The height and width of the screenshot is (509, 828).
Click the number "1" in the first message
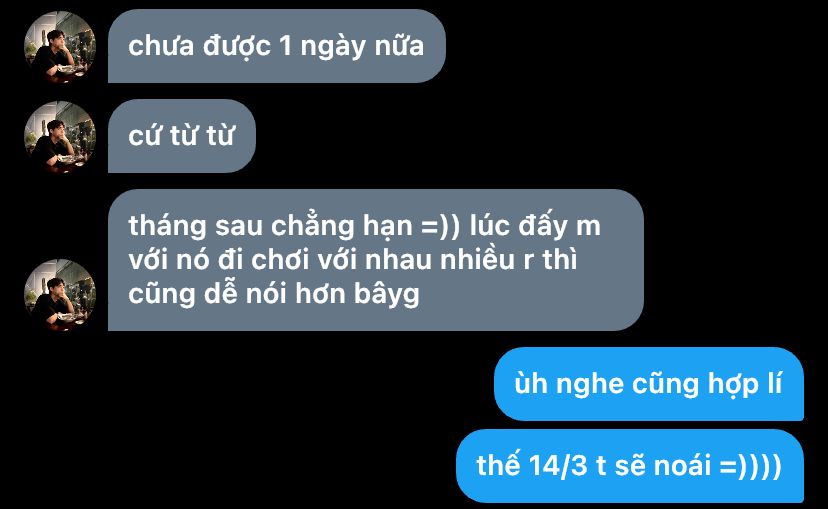[285, 46]
